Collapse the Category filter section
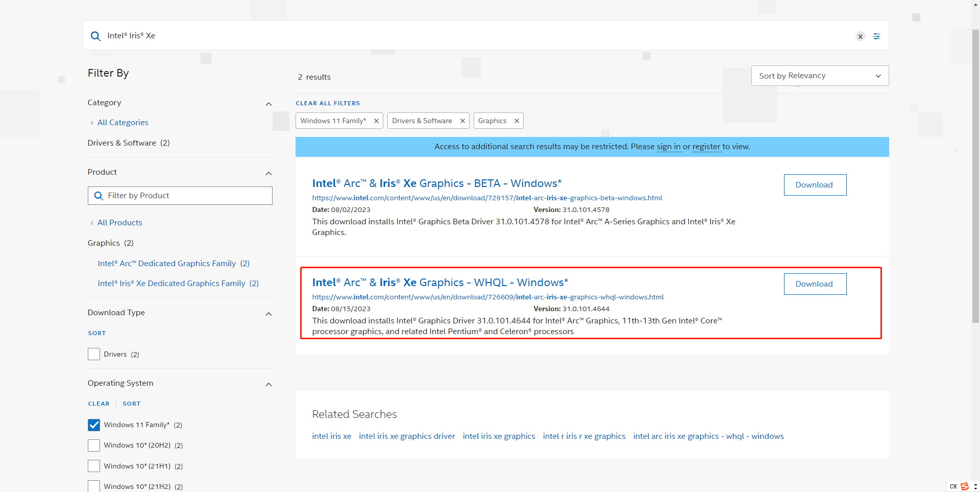Viewport: 980px width, 492px height. pyautogui.click(x=268, y=104)
